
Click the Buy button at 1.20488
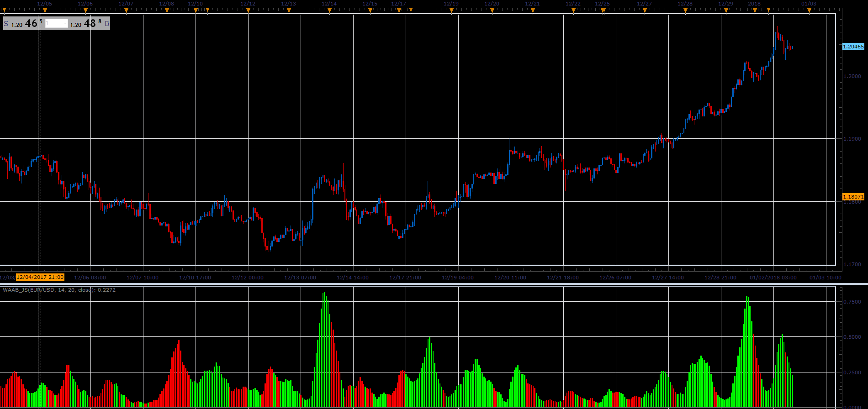click(x=90, y=23)
